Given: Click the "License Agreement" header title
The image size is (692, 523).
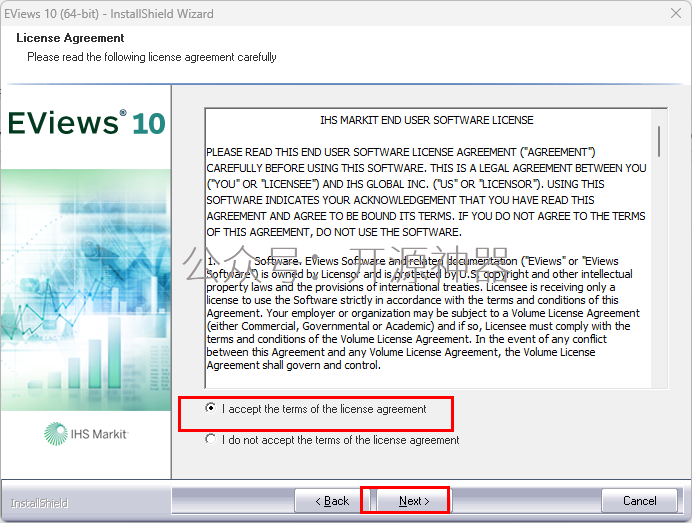Looking at the screenshot, I should pos(70,38).
